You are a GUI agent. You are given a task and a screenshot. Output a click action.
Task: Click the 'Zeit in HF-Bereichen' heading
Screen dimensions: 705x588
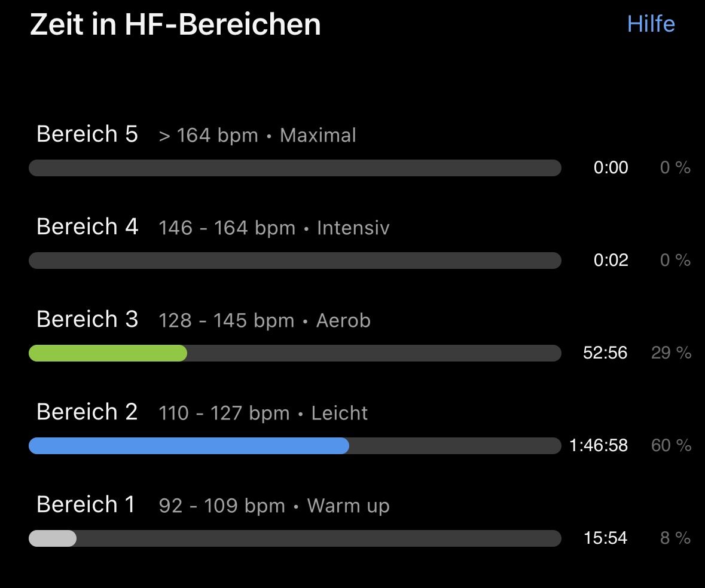pos(175,24)
